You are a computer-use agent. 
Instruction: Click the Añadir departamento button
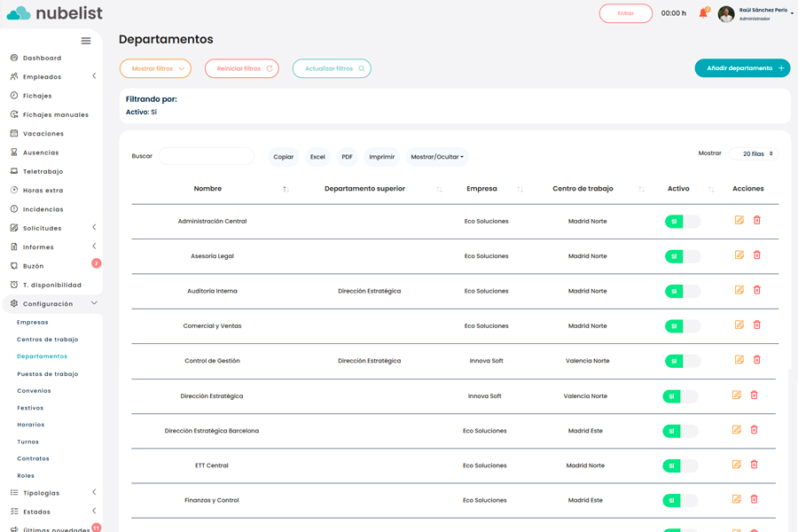742,68
